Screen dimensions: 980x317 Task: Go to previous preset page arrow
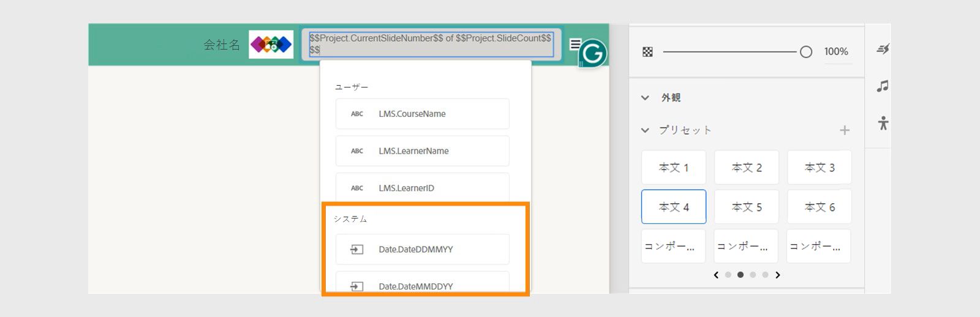coord(716,275)
